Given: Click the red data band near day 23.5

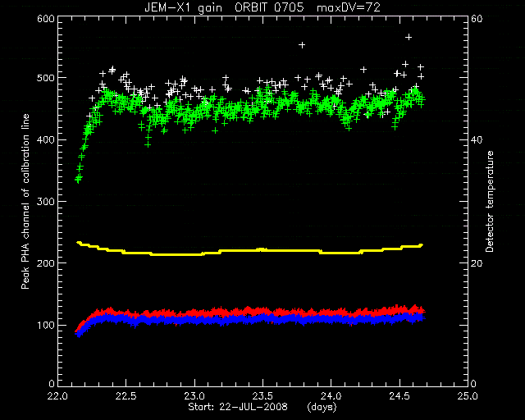Looking at the screenshot, I should [262, 310].
